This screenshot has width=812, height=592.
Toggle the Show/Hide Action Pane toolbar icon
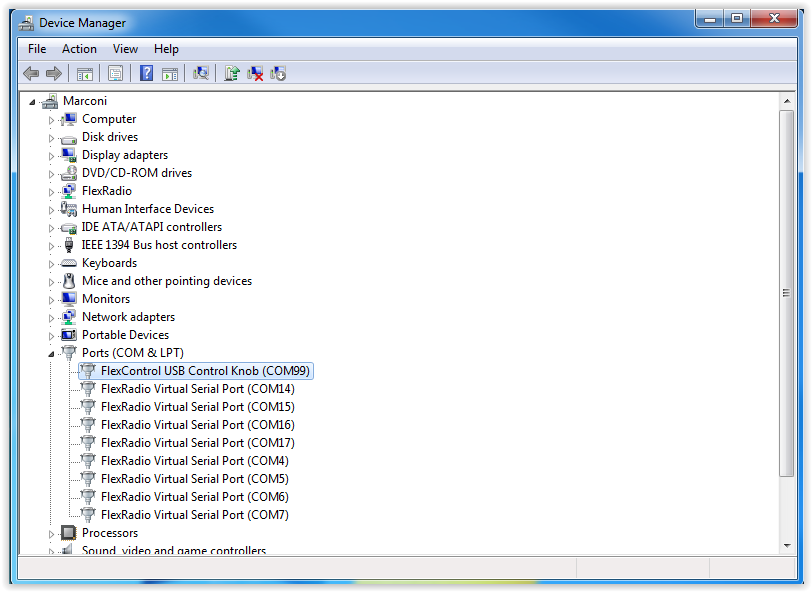coord(170,74)
